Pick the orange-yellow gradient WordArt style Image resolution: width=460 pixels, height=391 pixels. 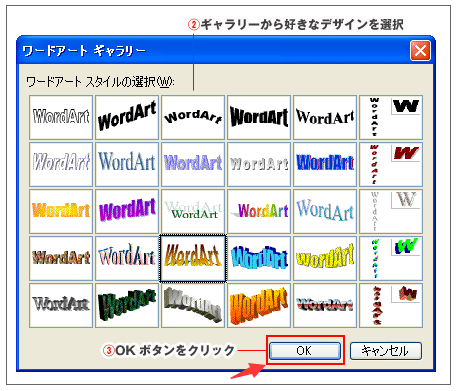(61, 211)
